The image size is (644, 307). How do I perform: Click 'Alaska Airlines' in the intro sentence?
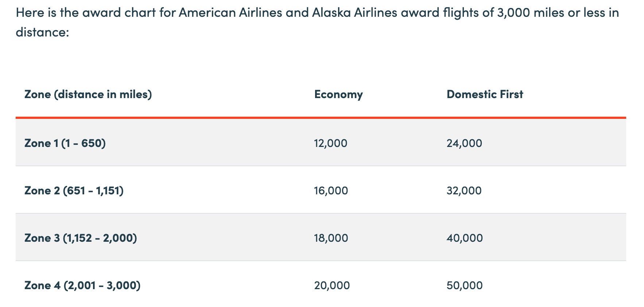point(354,13)
